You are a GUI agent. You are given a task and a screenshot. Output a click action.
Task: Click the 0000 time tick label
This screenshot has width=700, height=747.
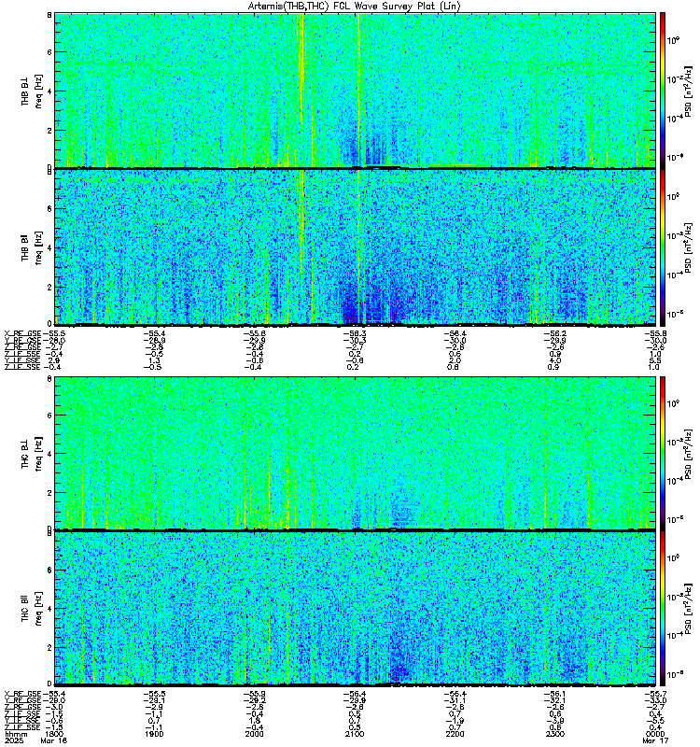click(x=655, y=734)
